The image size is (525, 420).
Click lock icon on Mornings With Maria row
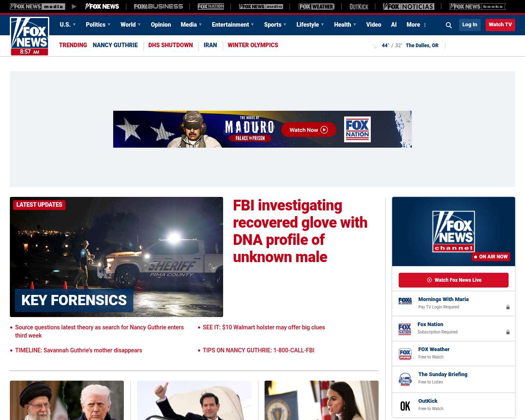[508, 307]
